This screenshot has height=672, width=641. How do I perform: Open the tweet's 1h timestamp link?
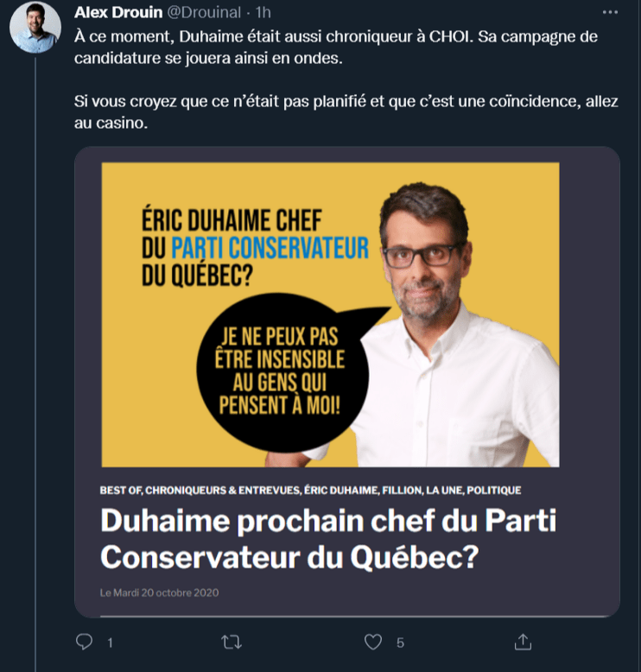tap(263, 14)
